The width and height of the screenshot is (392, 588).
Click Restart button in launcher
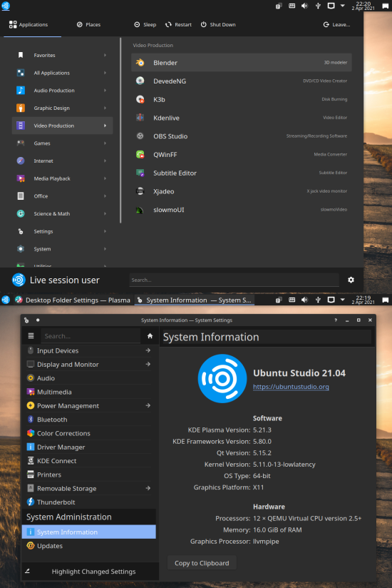(178, 24)
